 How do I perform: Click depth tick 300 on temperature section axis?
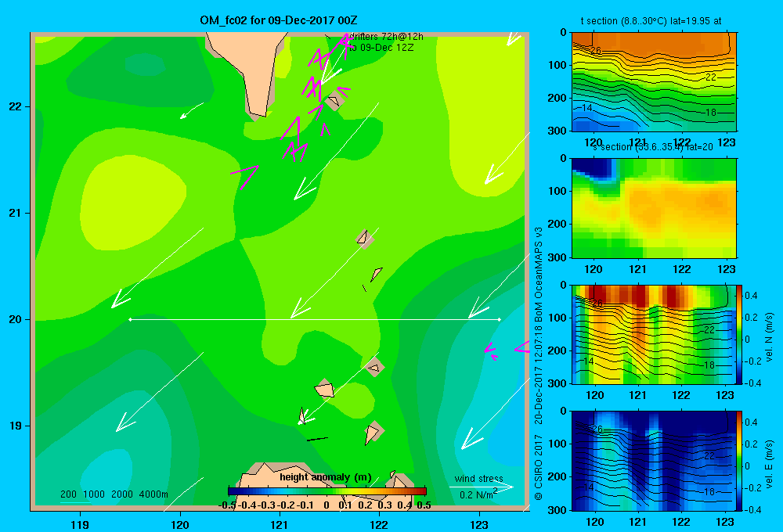coord(557,131)
